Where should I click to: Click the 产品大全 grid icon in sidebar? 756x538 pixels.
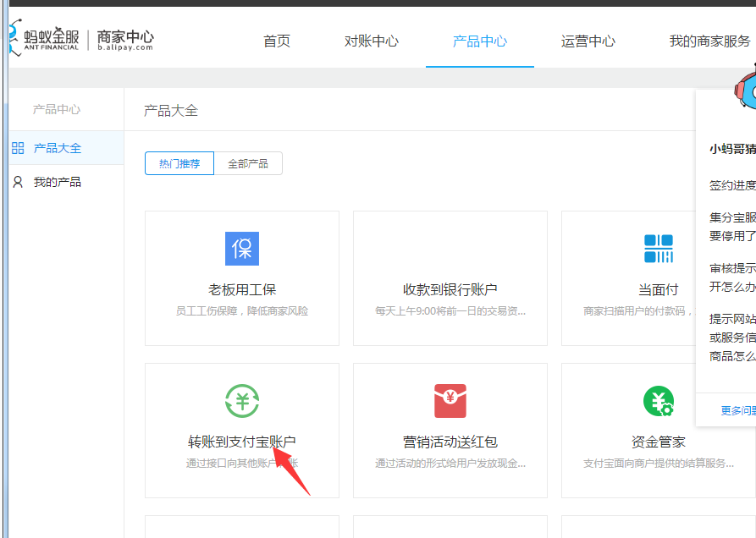18,148
